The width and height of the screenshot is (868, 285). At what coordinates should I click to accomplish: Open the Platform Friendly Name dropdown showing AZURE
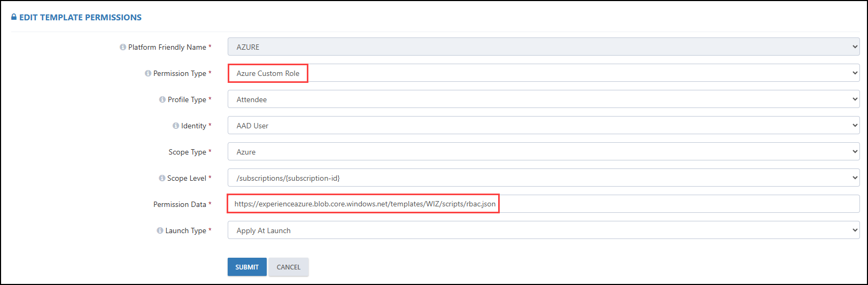click(544, 47)
